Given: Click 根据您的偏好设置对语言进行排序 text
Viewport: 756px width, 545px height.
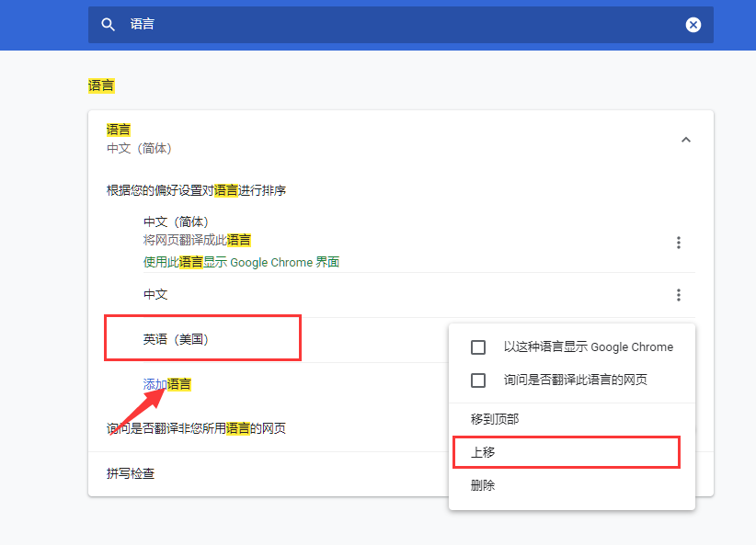Looking at the screenshot, I should point(196,190).
